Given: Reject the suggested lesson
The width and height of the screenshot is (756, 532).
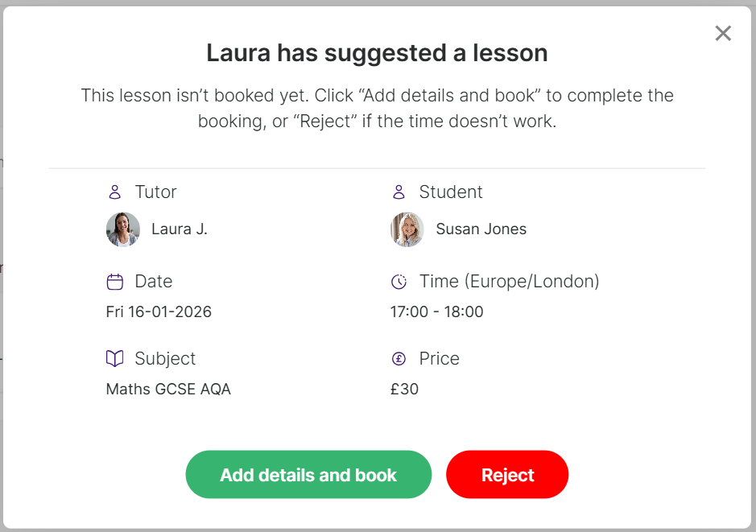Looking at the screenshot, I should (x=507, y=475).
